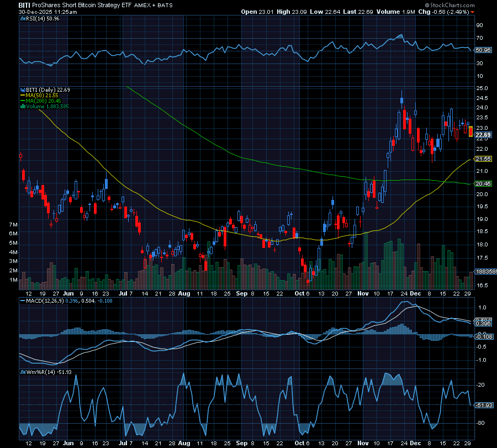The image size is (497, 448).
Task: Click the RSI(14) line chart legend icon
Action: pos(23,18)
